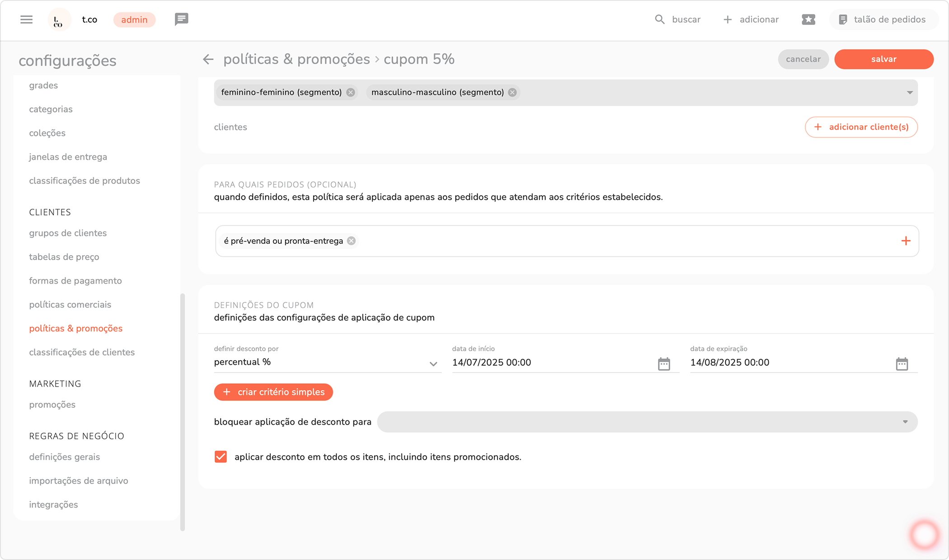The height and width of the screenshot is (560, 949).
Task: Click the chat messages icon
Action: (x=181, y=19)
